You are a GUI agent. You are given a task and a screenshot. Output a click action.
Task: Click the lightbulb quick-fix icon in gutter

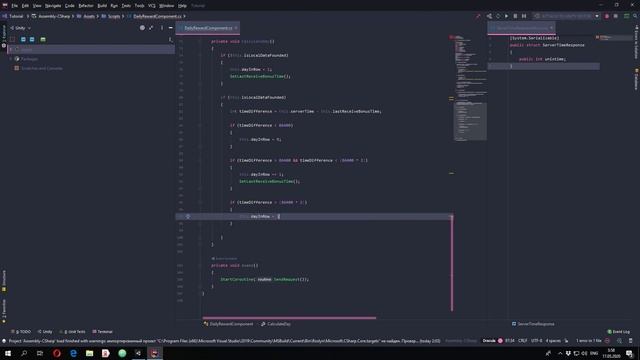click(188, 216)
